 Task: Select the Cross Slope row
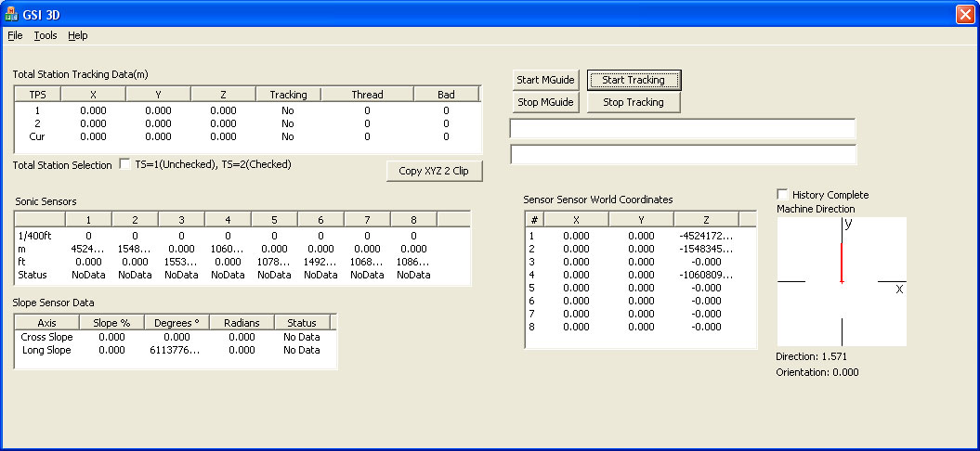coord(175,337)
